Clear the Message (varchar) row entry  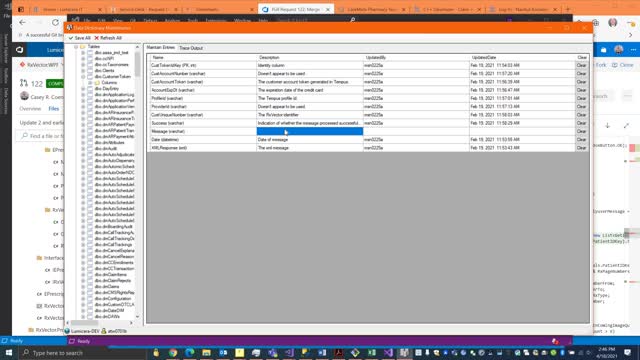pos(582,131)
